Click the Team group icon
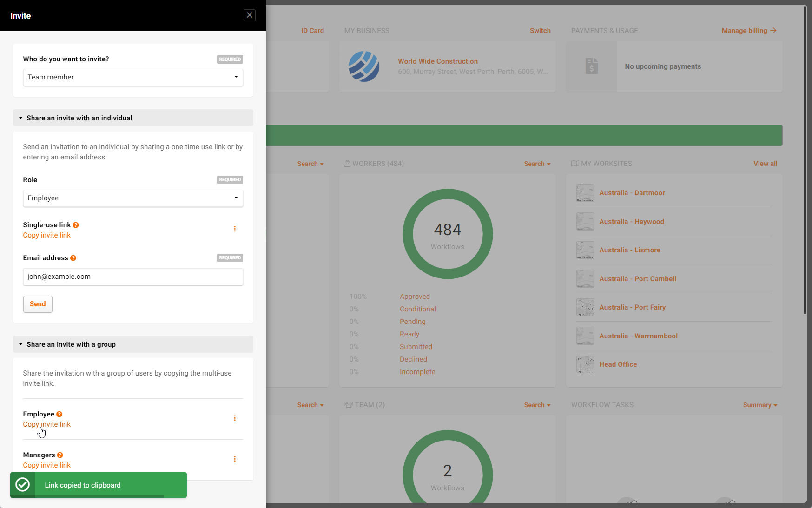 point(349,405)
